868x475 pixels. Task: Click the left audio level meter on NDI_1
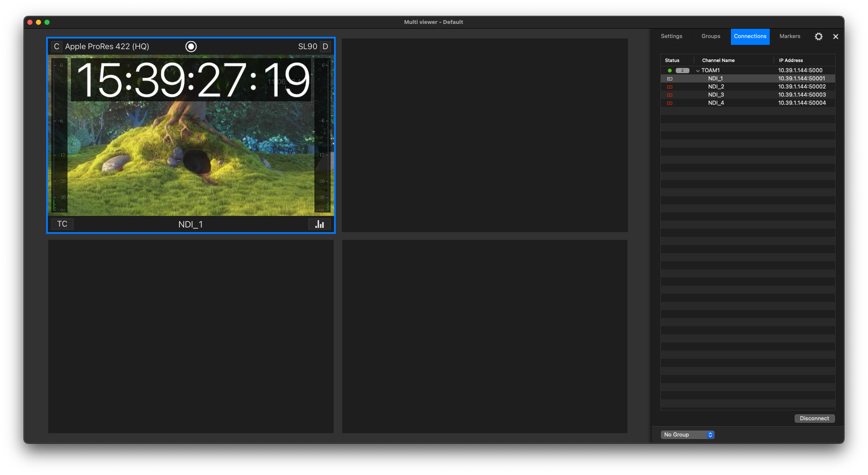[59, 135]
